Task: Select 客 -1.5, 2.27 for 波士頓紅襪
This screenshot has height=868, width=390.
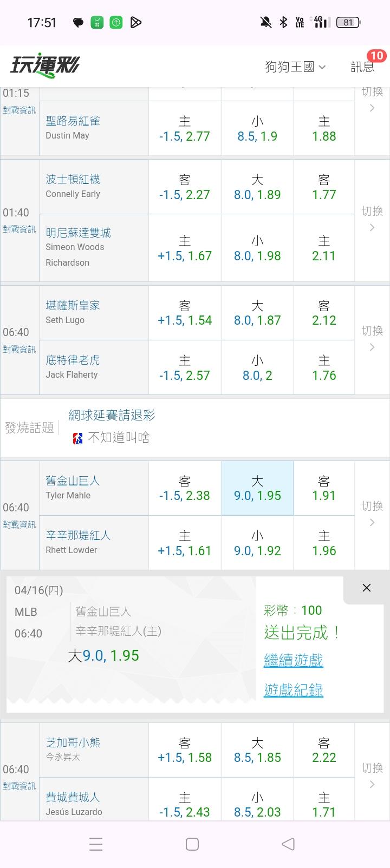Action: (x=185, y=187)
